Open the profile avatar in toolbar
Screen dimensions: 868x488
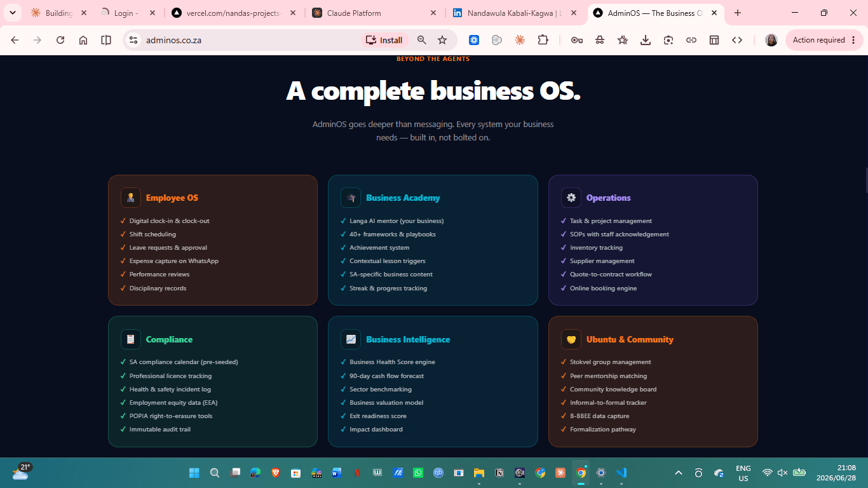[x=771, y=40]
